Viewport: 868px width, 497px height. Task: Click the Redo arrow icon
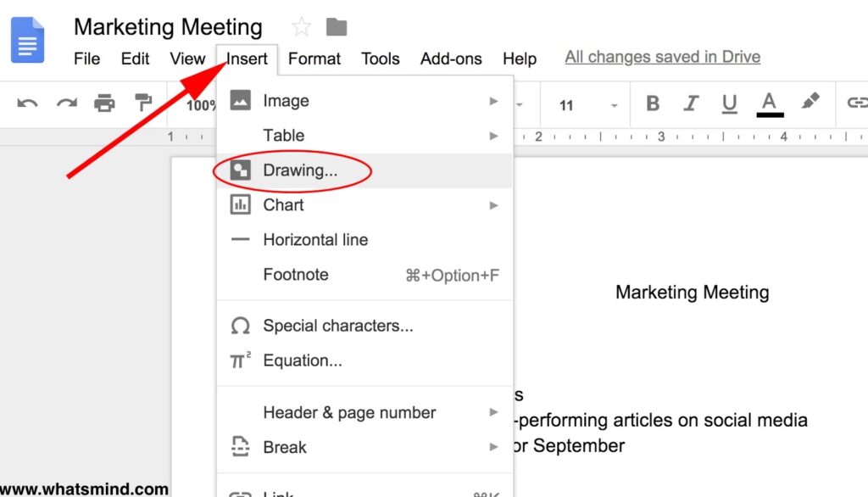(67, 103)
